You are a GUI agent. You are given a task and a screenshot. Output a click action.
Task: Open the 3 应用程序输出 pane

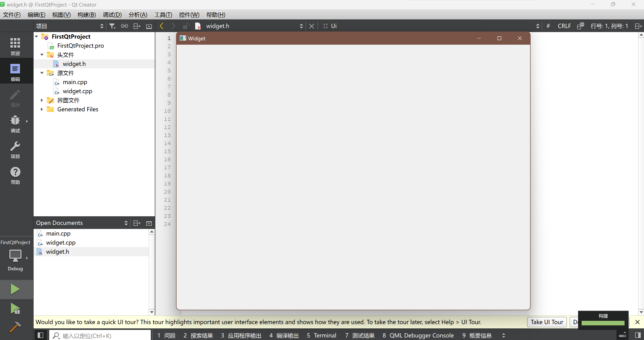[241, 335]
